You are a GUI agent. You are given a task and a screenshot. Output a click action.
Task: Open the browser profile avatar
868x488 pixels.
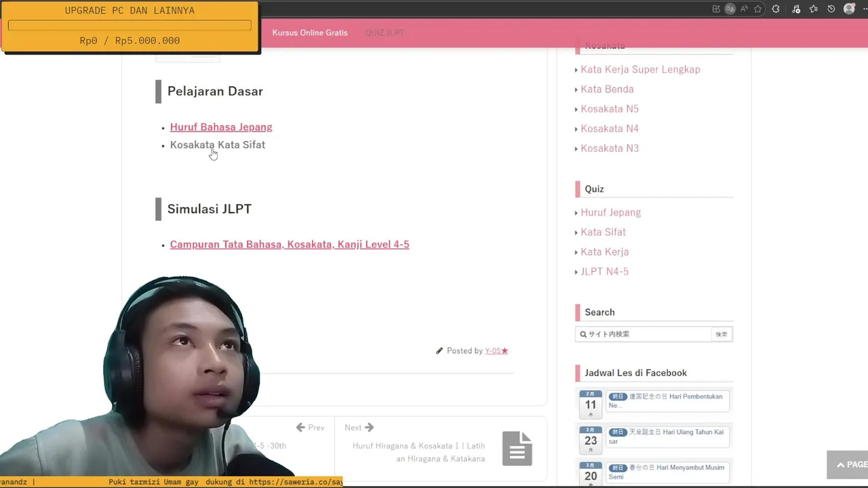tap(849, 9)
